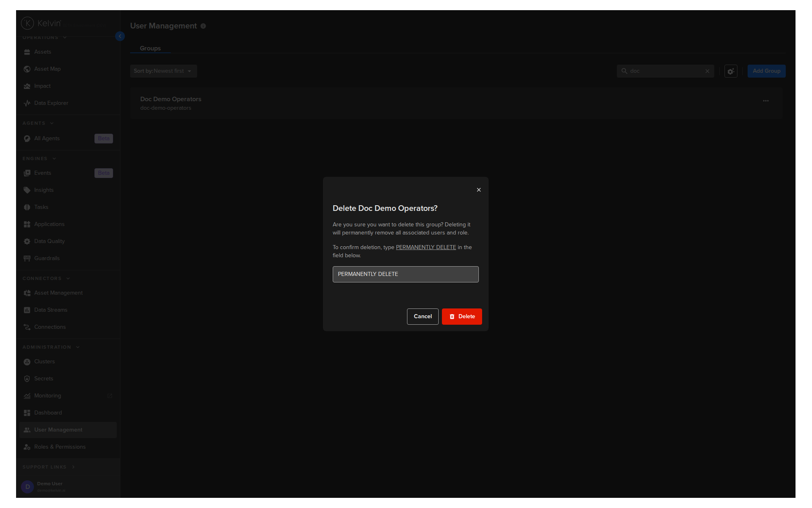The height and width of the screenshot is (508, 812).
Task: Open table settings gear icon
Action: coord(731,71)
